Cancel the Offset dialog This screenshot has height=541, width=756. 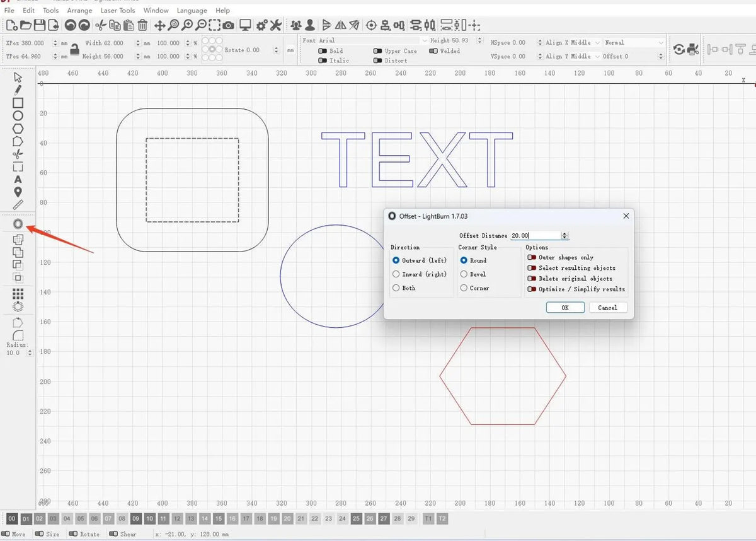pyautogui.click(x=607, y=308)
